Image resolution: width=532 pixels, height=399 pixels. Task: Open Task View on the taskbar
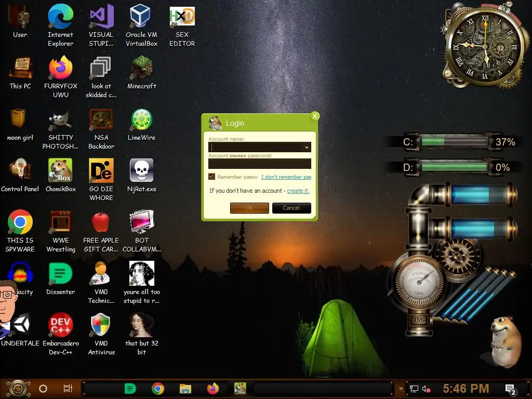pyautogui.click(x=68, y=389)
